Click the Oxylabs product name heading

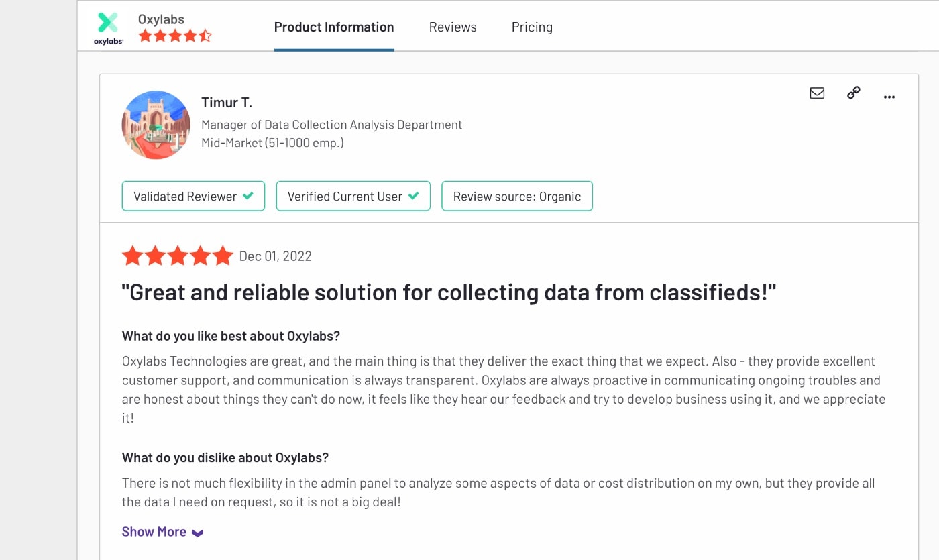[161, 19]
